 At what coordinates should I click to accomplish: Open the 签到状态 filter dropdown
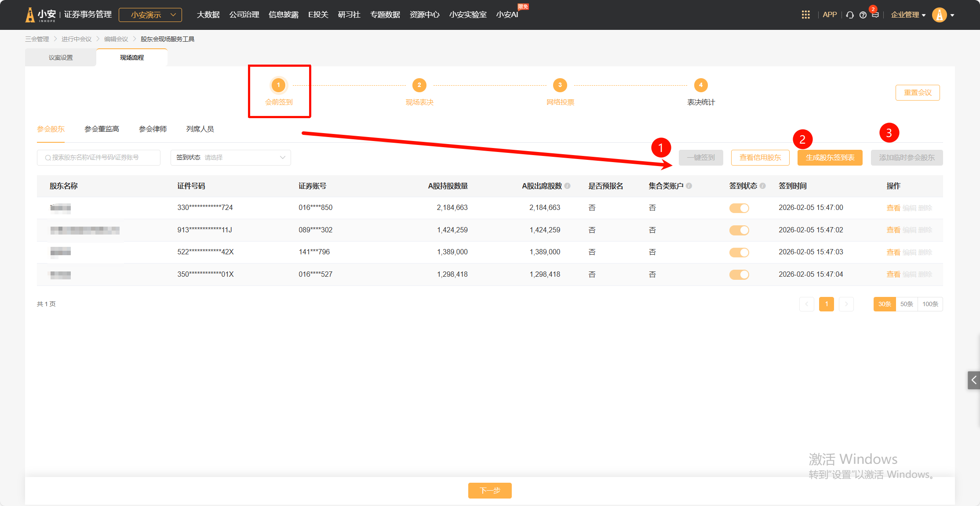tap(230, 158)
